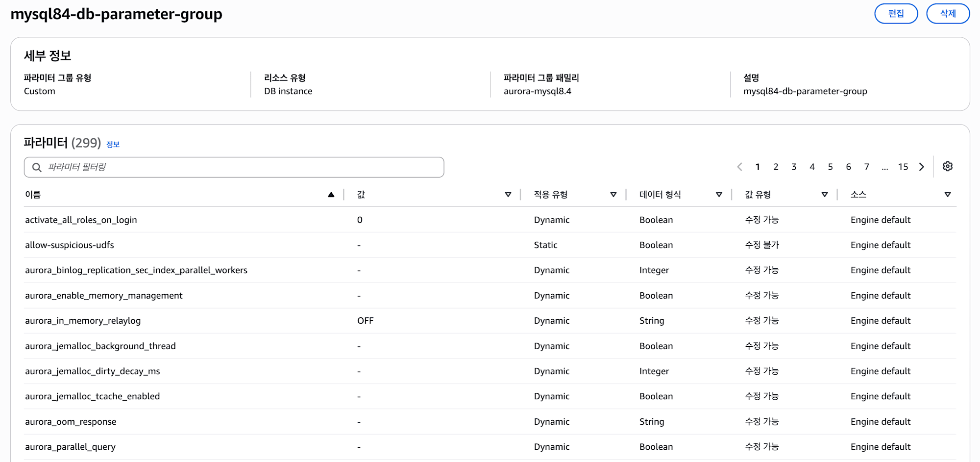The height and width of the screenshot is (462, 980).
Task: Click aurora-mysql8.4 family value
Action: [538, 91]
